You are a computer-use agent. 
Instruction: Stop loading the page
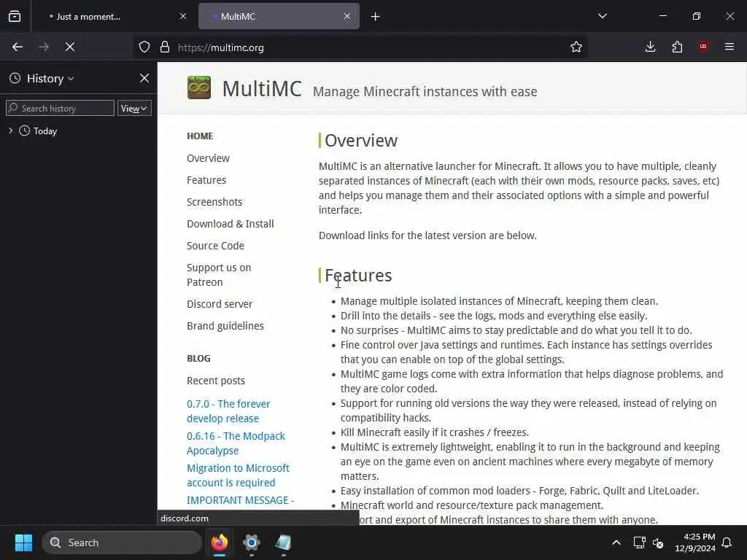coord(70,47)
